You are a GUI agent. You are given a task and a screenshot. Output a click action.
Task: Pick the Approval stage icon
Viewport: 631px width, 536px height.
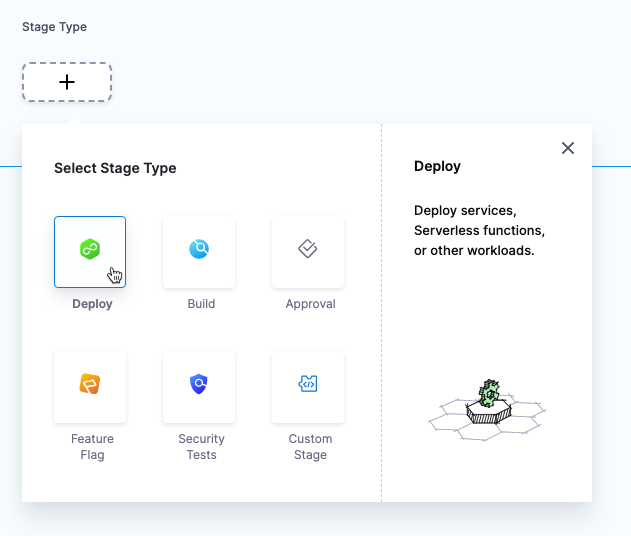308,250
